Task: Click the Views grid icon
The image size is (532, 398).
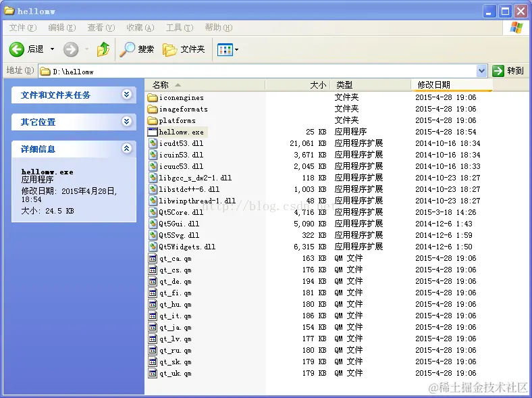Action: 225,50
